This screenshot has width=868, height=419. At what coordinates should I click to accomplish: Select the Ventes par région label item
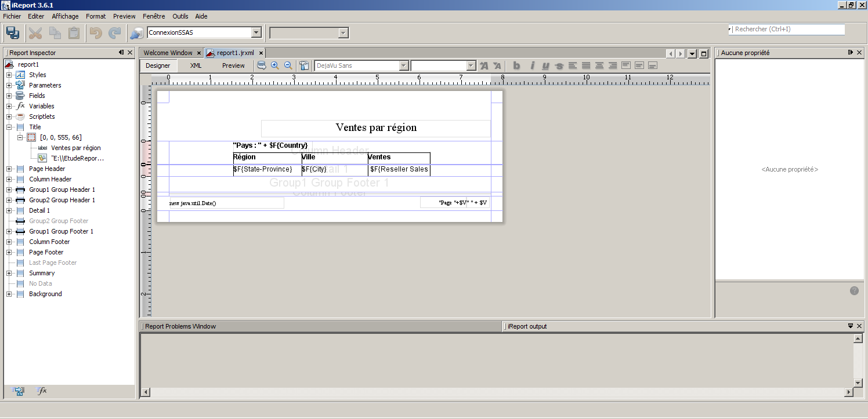pos(75,148)
